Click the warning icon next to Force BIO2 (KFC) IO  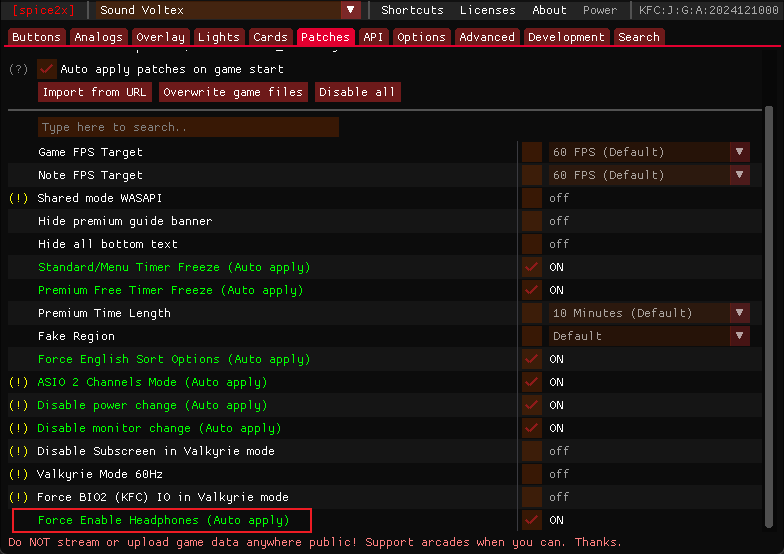[x=18, y=497]
